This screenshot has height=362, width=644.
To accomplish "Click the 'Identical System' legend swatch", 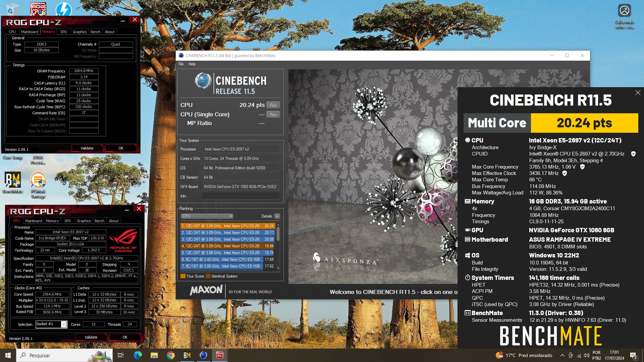I will [208, 276].
